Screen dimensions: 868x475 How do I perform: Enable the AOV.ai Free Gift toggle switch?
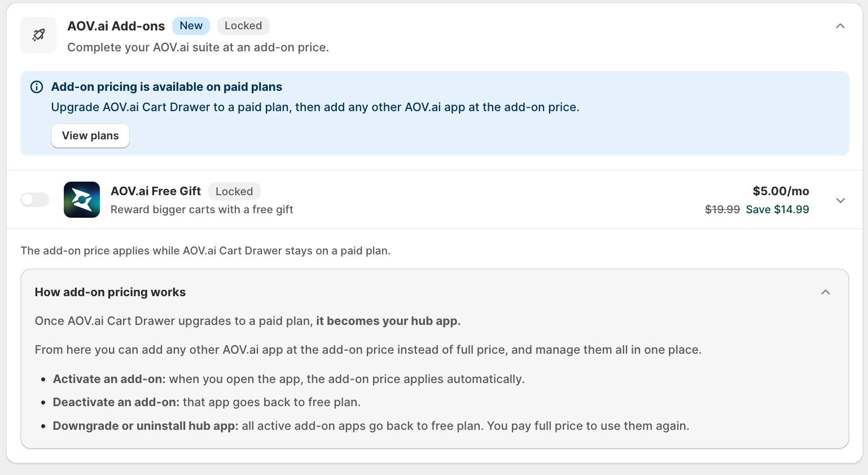pyautogui.click(x=35, y=200)
